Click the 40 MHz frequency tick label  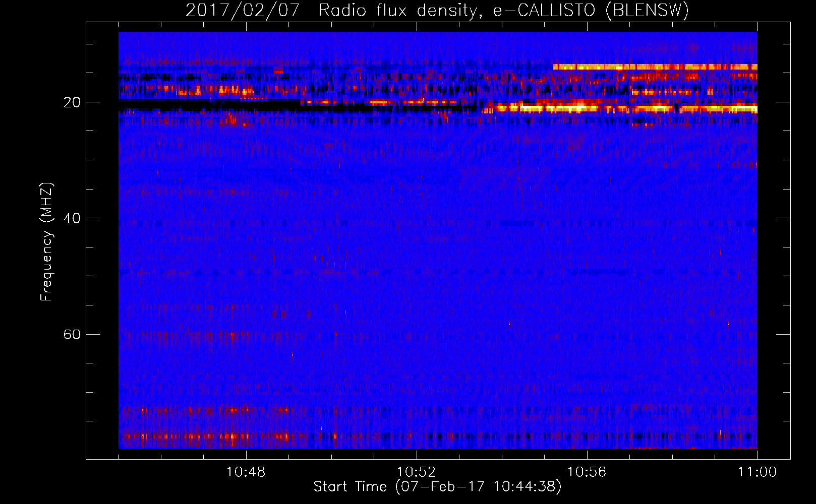click(72, 218)
